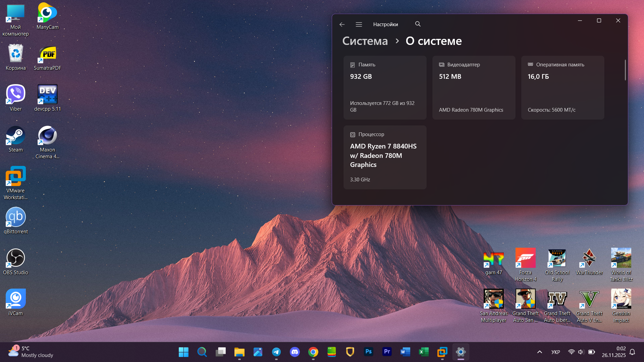Image resolution: width=644 pixels, height=362 pixels.
Task: Open the Windows Start menu
Action: click(183, 352)
